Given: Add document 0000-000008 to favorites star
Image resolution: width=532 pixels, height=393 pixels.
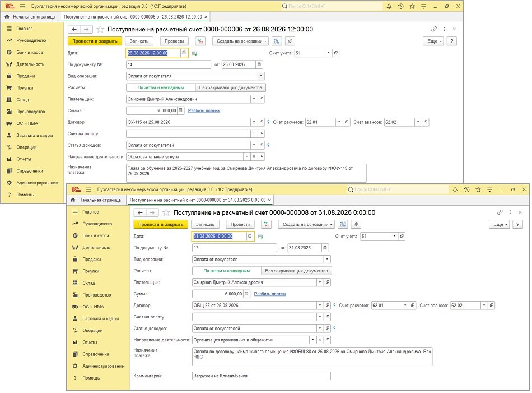Looking at the screenshot, I should pos(166,212).
